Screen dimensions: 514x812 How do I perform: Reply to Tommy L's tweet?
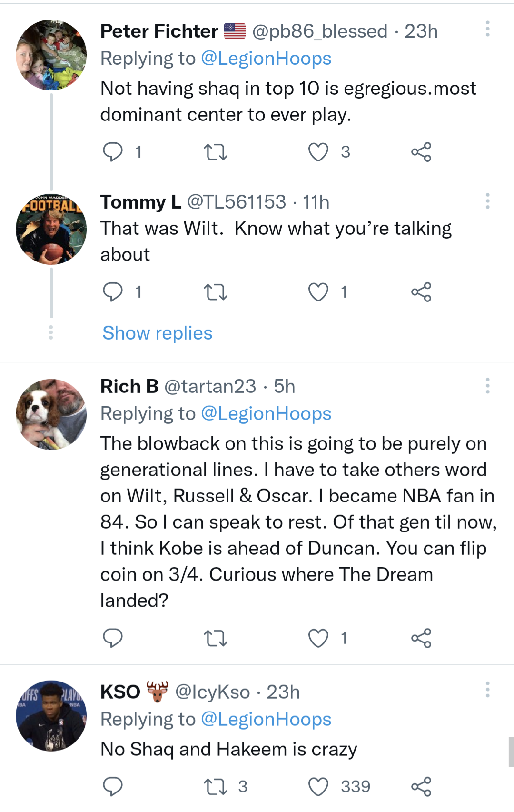pos(113,292)
